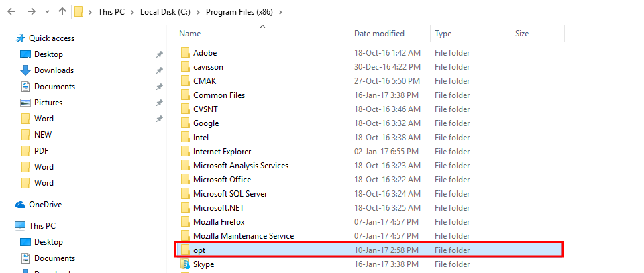Click the Quick access star icon
This screenshot has height=273, width=644.
coord(21,38)
